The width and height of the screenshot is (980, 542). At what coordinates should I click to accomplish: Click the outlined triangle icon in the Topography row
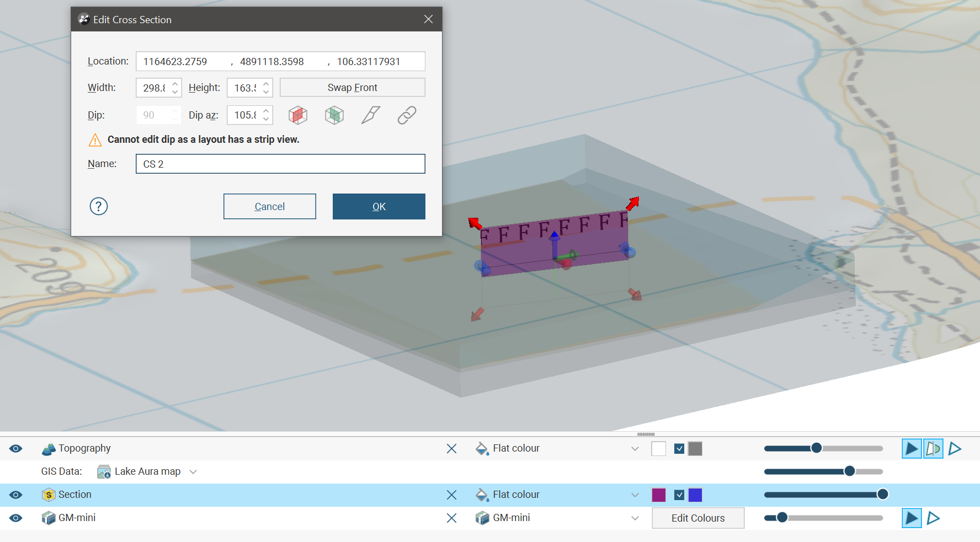point(955,449)
